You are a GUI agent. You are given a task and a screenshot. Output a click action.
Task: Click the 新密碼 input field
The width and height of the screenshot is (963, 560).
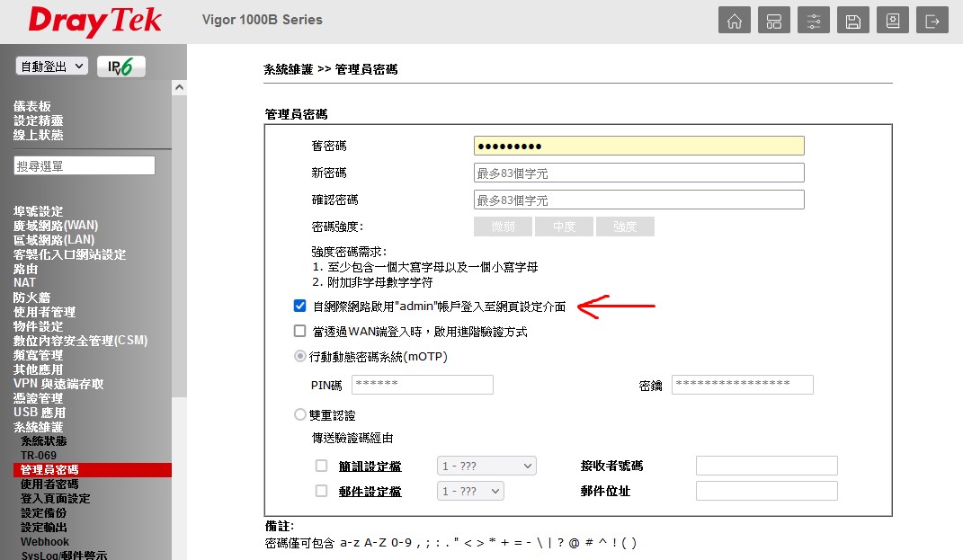(x=638, y=173)
